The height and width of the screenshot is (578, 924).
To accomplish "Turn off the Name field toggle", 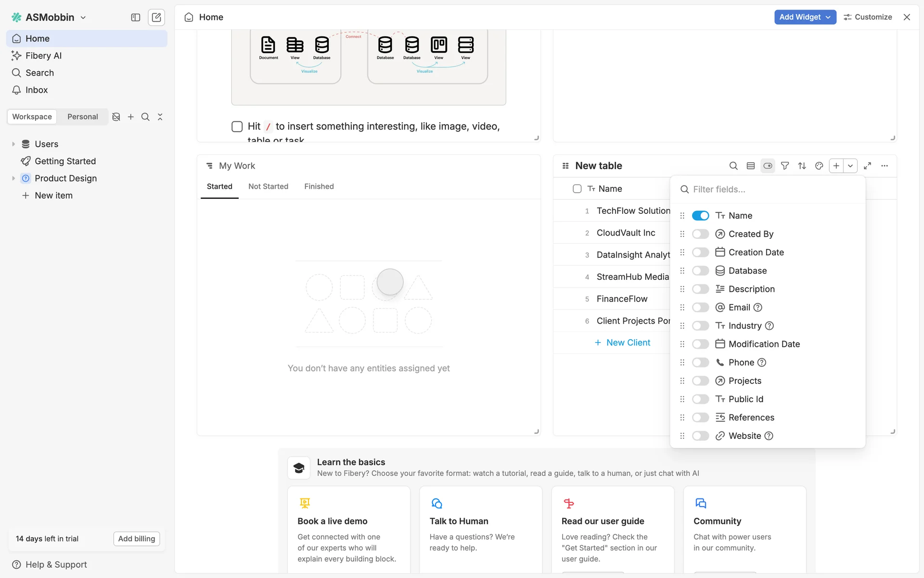I will [x=700, y=216].
